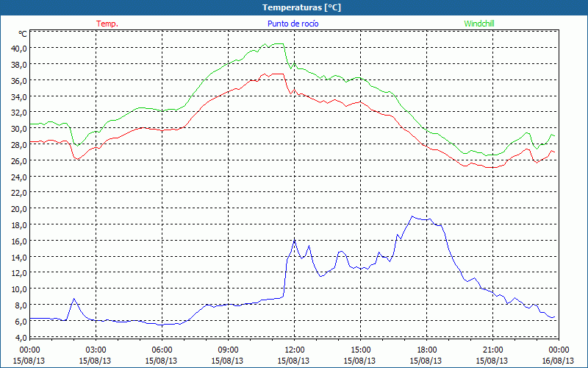The height and width of the screenshot is (368, 588).
Task: Click the 28,0 y-axis value
Action: [19, 145]
